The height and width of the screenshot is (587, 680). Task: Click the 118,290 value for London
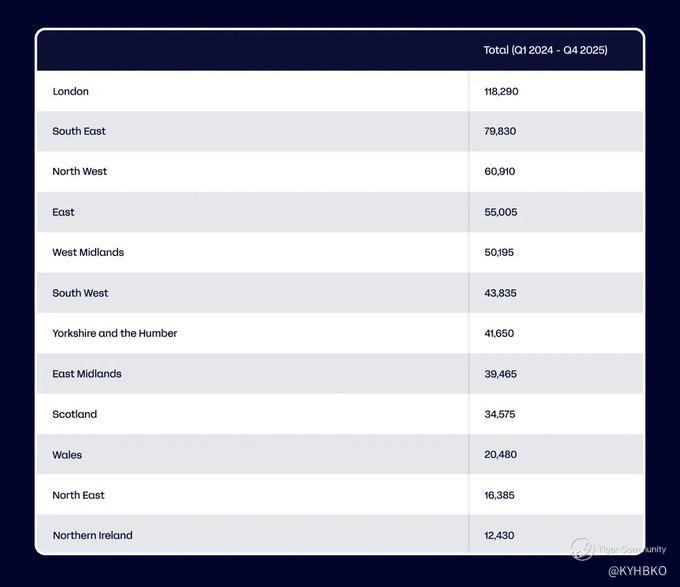click(501, 91)
